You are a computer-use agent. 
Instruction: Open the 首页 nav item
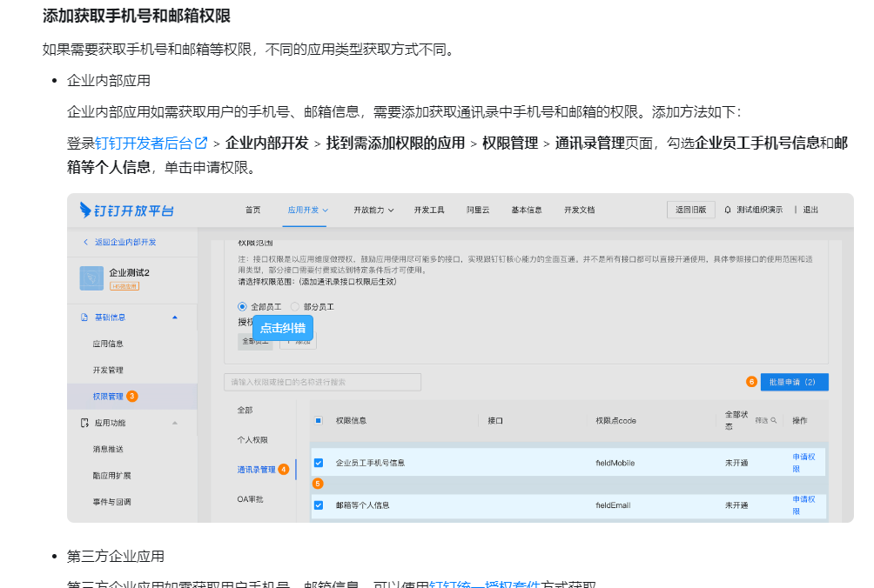pos(253,210)
